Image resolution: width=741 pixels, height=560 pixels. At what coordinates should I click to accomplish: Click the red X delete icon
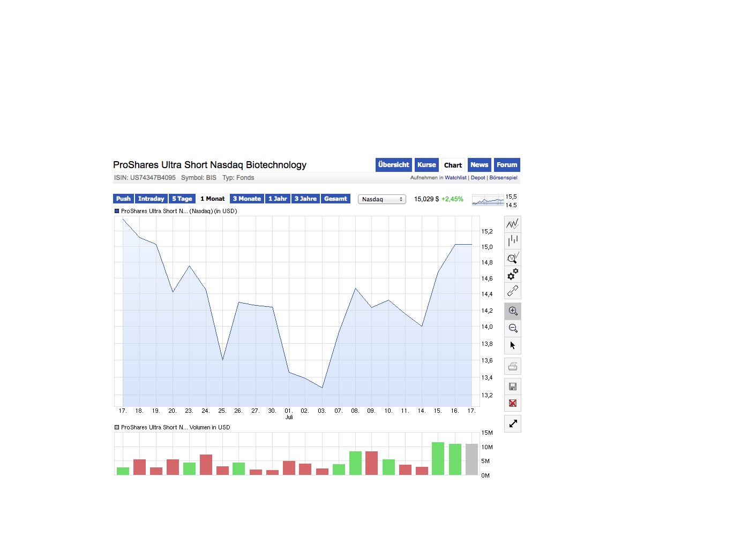pyautogui.click(x=513, y=403)
